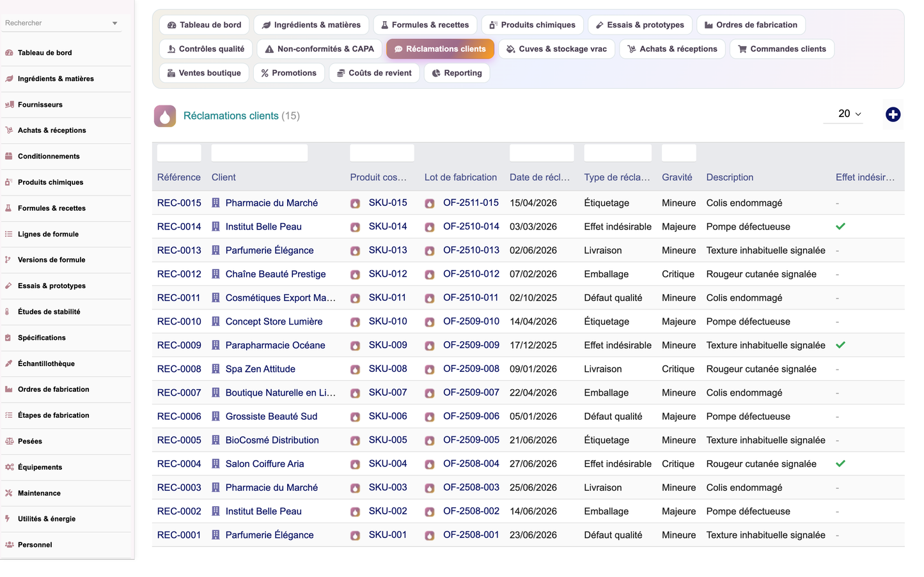This screenshot has width=924, height=577.
Task: Click 'Rougeur cutanée signalée' in REC-0008 row
Action: pos(761,369)
